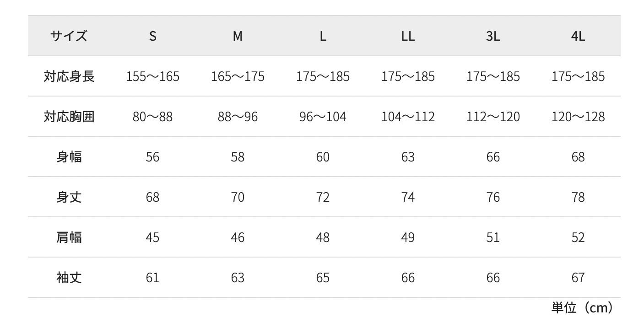The image size is (644, 333).
Task: Click the 96〜104 chest cell
Action: [x=323, y=117]
